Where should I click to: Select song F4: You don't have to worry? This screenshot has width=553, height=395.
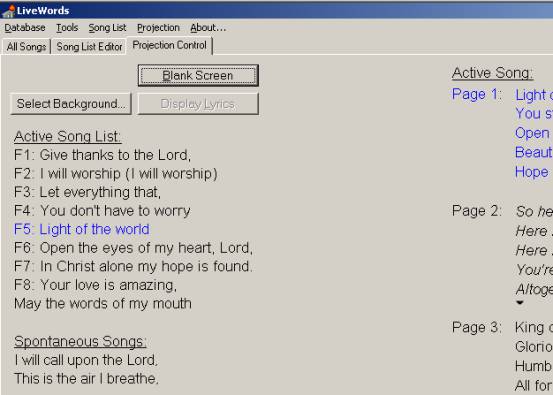click(x=102, y=211)
